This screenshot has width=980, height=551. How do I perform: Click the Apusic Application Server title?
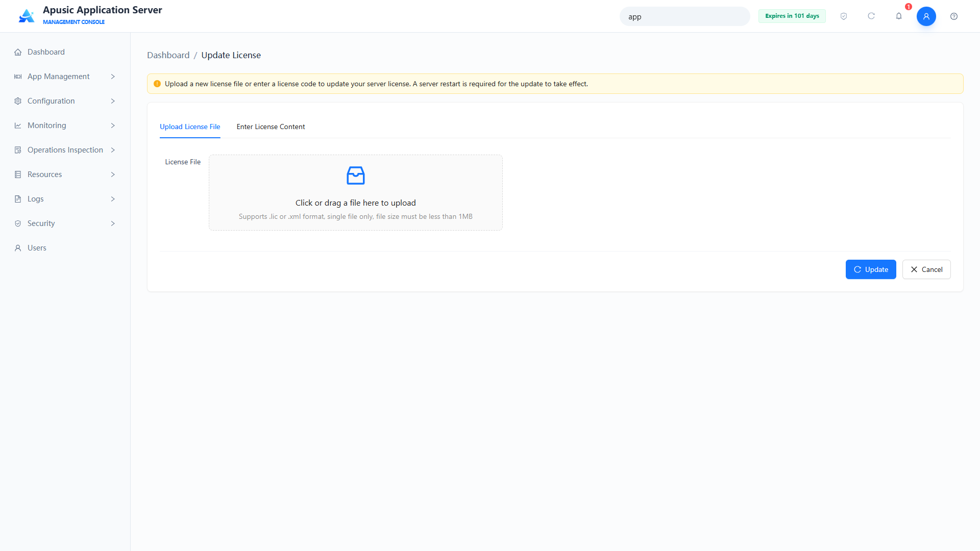click(103, 10)
